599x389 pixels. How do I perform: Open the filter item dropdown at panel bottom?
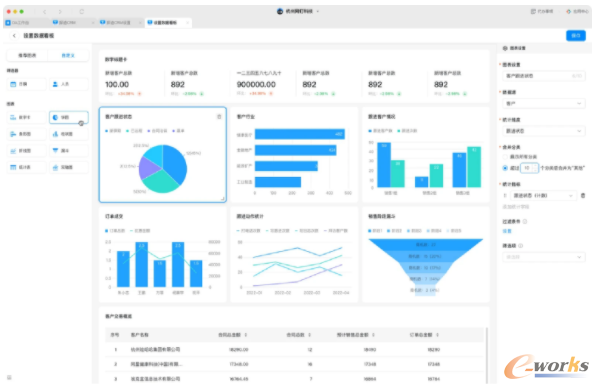pyautogui.click(x=544, y=257)
